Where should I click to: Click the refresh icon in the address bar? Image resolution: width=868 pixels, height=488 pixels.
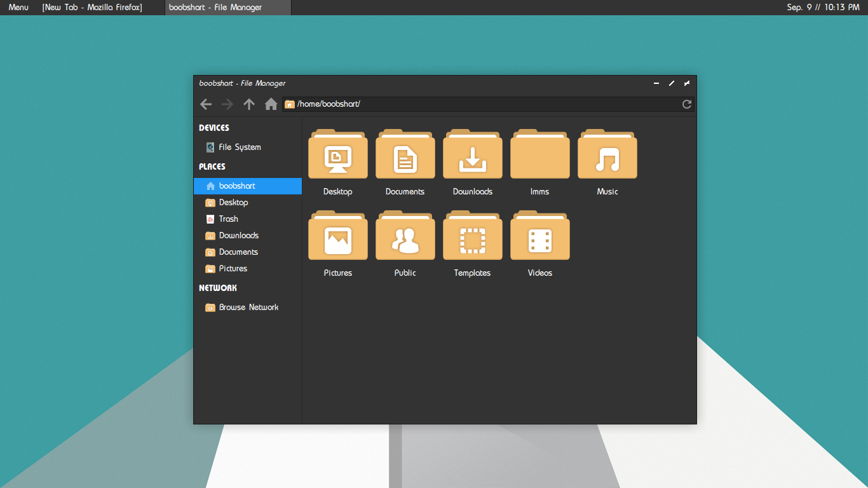[686, 104]
